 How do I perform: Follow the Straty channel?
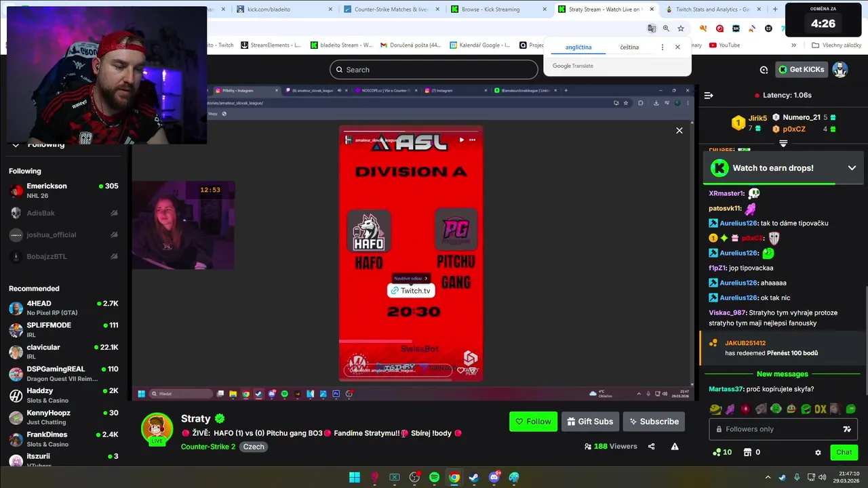coord(533,422)
